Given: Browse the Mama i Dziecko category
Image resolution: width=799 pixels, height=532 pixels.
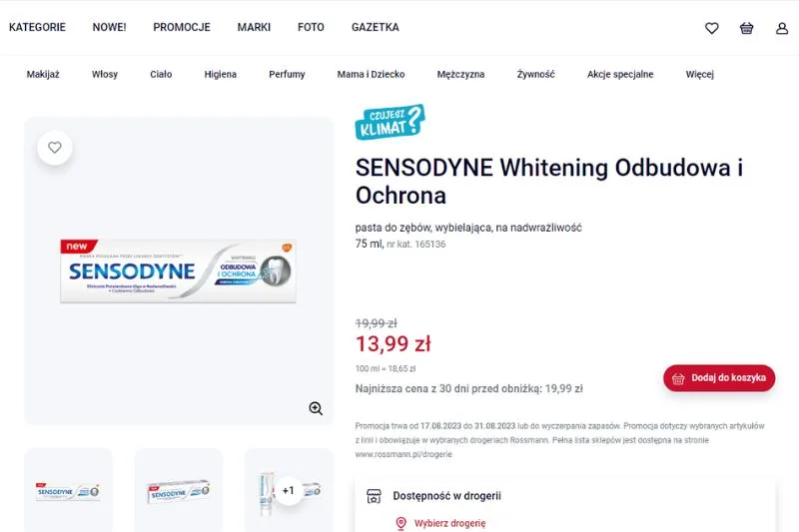Looking at the screenshot, I should click(372, 74).
